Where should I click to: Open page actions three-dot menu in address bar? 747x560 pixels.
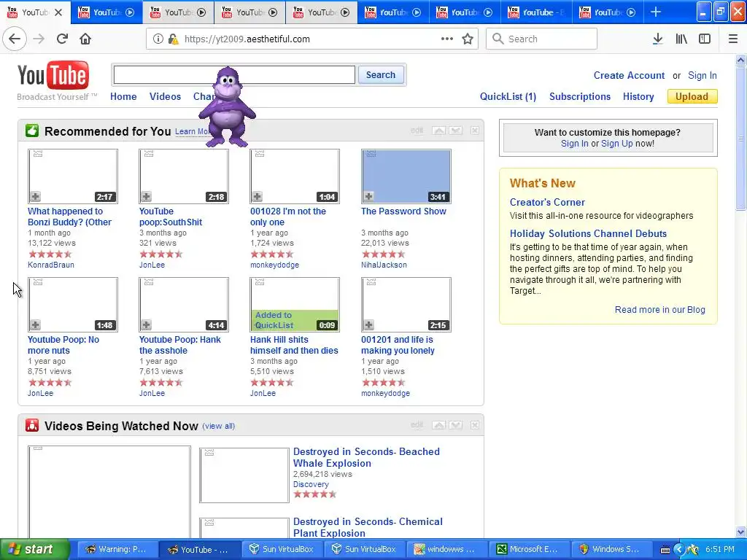[447, 39]
